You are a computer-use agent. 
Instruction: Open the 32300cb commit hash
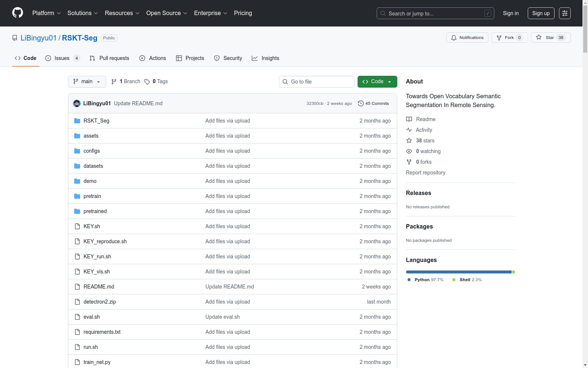click(315, 103)
